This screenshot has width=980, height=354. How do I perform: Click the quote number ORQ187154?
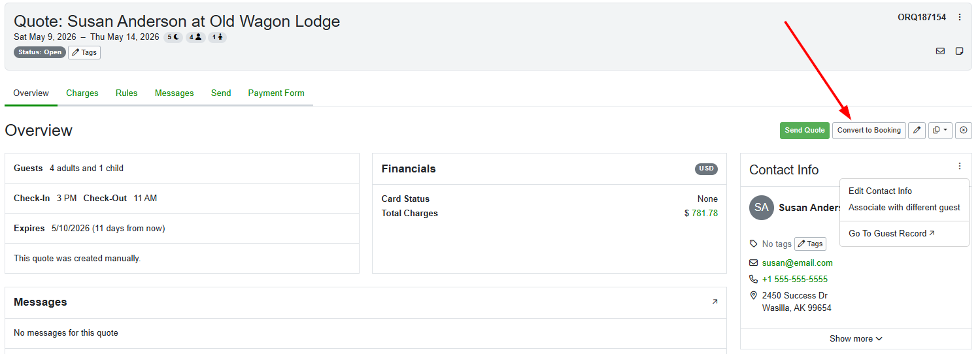(922, 17)
